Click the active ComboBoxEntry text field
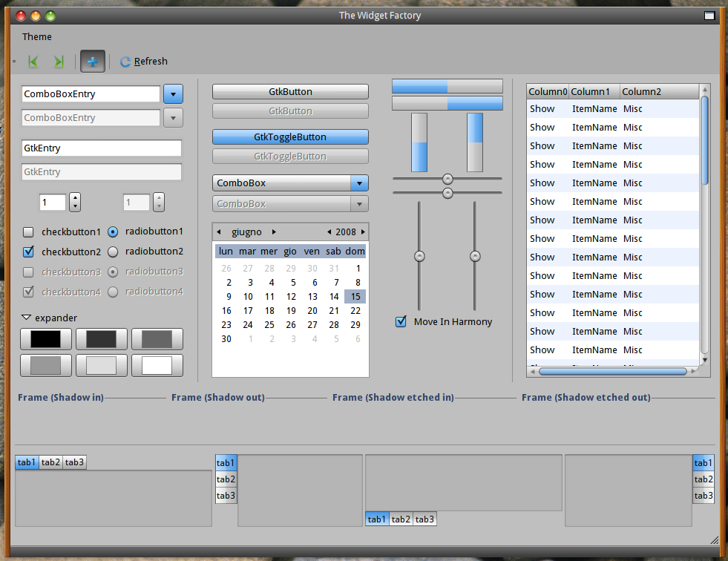 click(91, 94)
